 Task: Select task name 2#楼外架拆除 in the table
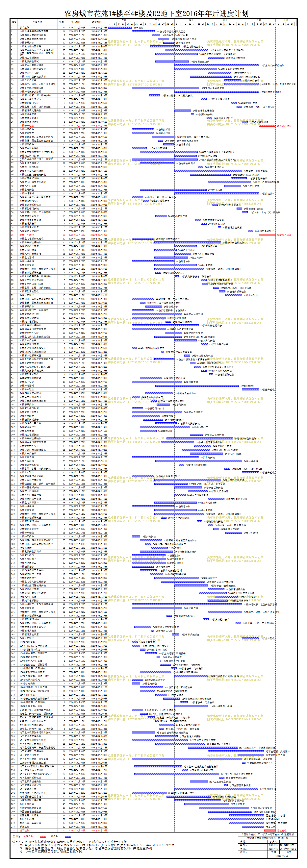click(27, 129)
